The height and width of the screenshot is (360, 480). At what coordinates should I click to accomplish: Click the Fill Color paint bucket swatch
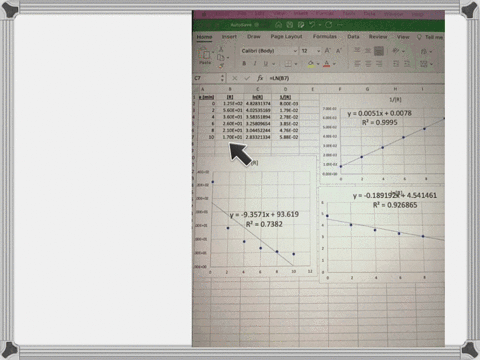coord(311,64)
